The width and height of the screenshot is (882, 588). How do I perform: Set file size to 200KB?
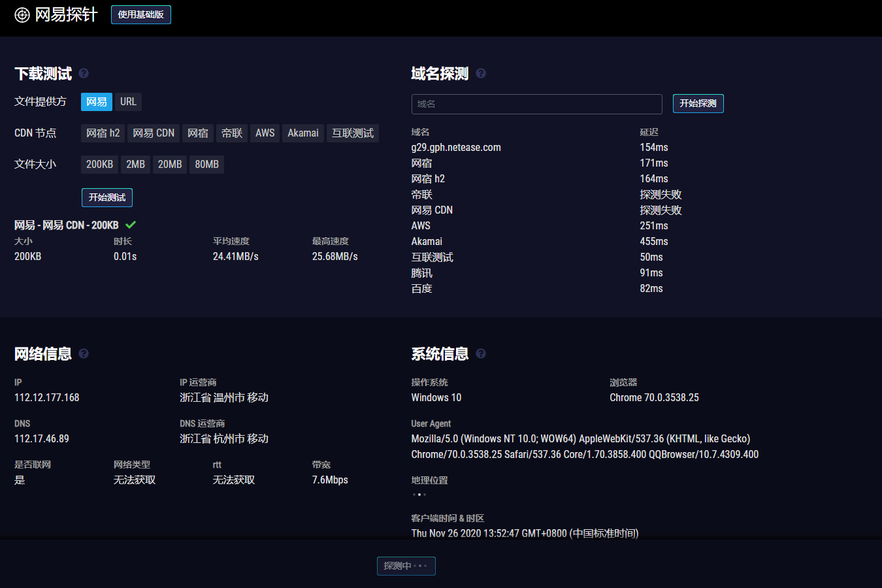tap(99, 165)
